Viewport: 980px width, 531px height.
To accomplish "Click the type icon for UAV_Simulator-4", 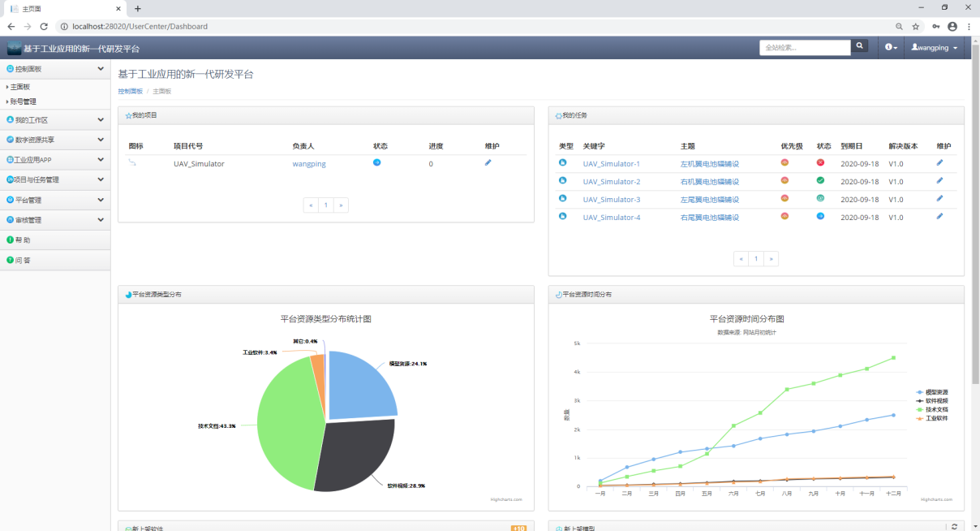I will tap(563, 217).
